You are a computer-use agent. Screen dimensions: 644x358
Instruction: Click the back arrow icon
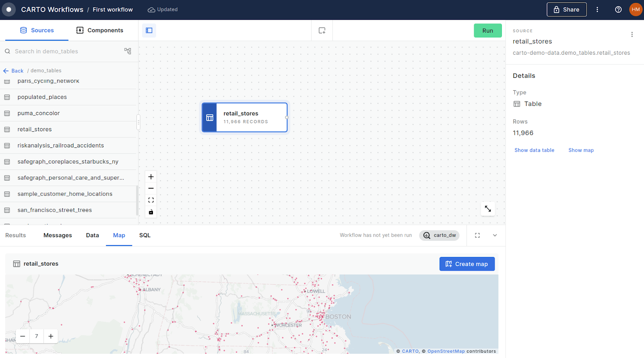(x=6, y=71)
